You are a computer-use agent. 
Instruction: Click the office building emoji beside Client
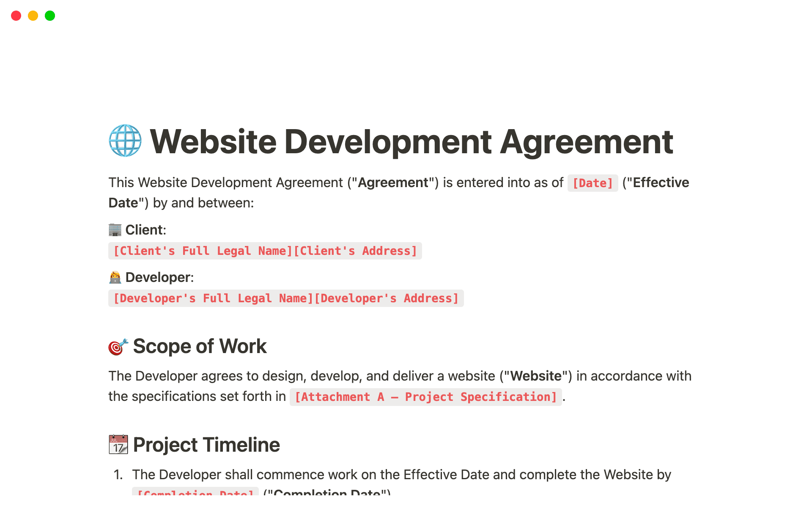[x=115, y=229]
